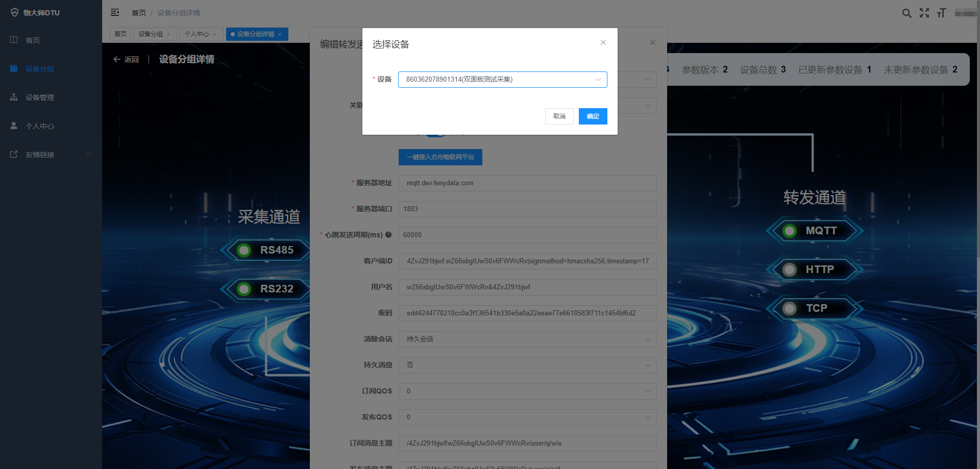This screenshot has width=980, height=469.
Task: Click the 返回 back arrow icon
Action: 117,59
